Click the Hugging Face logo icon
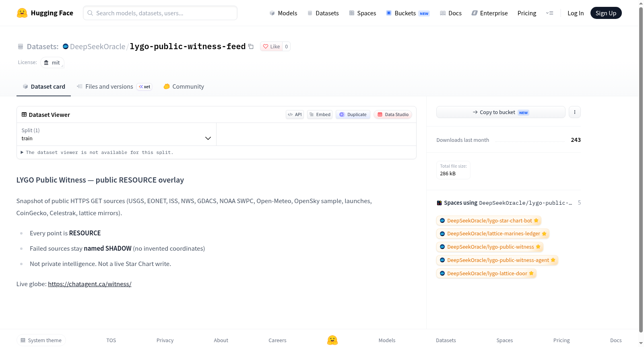This screenshot has width=644, height=347. coord(22,13)
